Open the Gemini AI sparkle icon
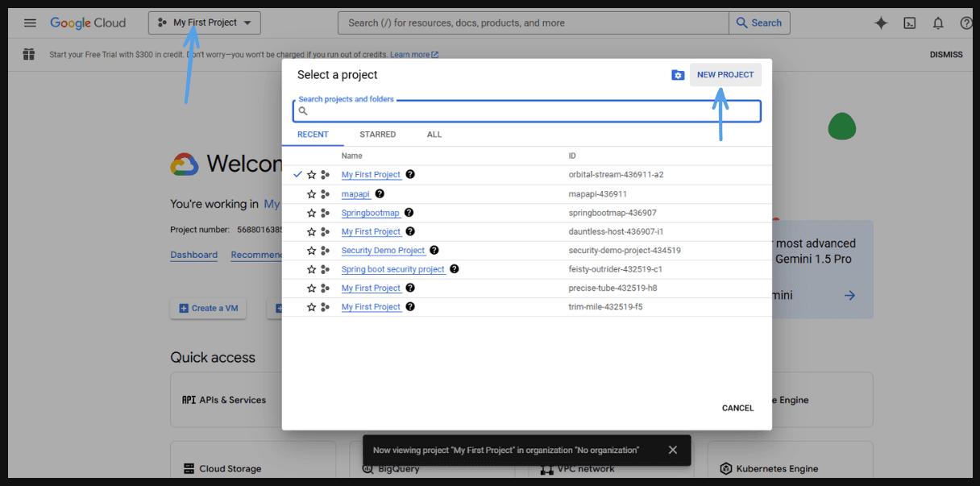This screenshot has width=980, height=486. coord(881,23)
